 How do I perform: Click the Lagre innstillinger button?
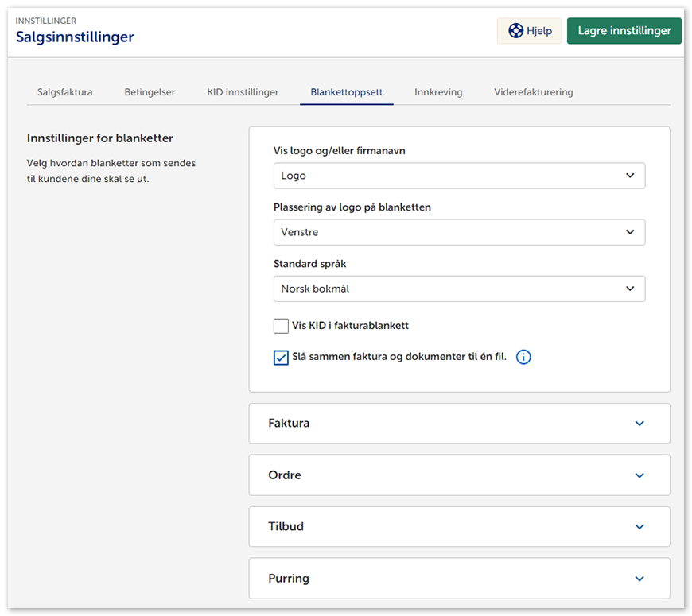pyautogui.click(x=624, y=31)
